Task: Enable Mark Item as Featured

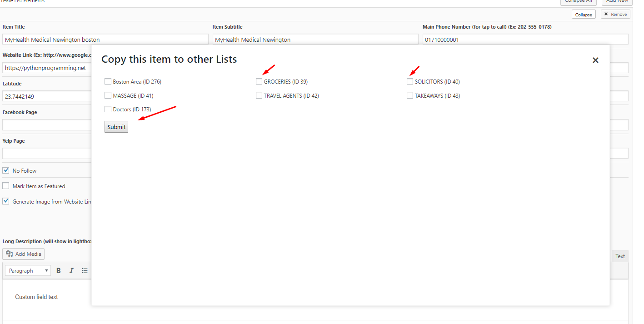Action: click(6, 186)
